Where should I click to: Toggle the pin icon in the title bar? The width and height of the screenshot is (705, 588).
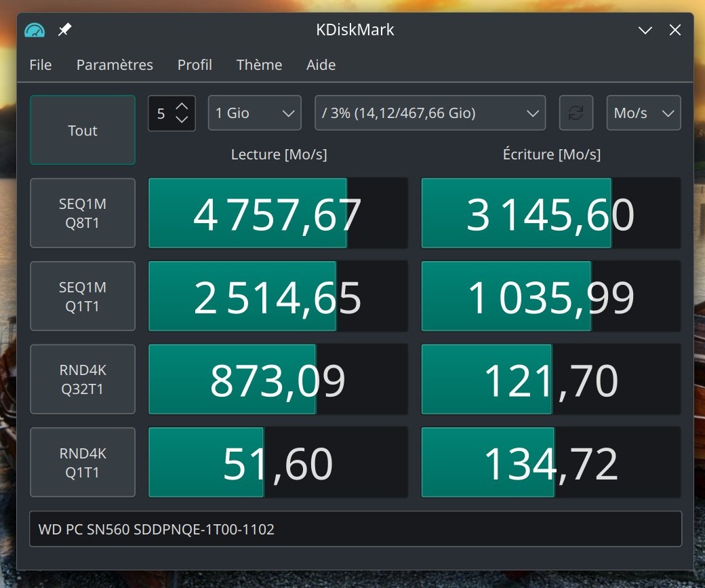pos(64,30)
